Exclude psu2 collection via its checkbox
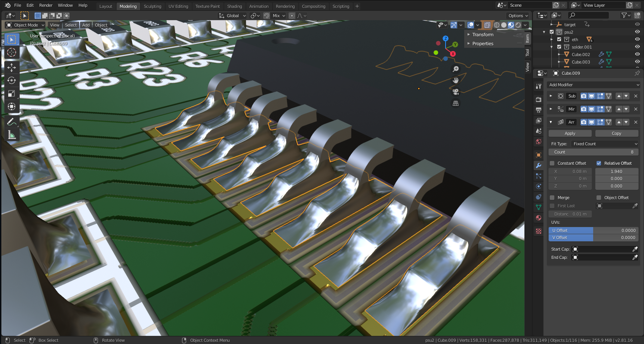644x344 pixels. click(x=552, y=32)
